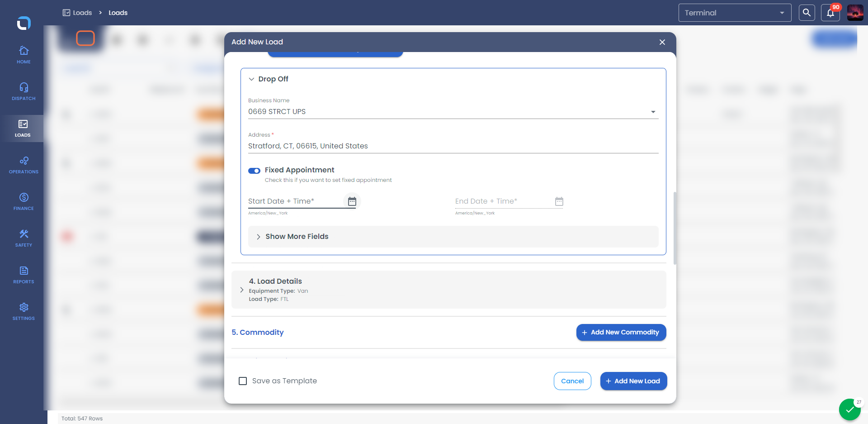Viewport: 868px width, 424px height.
Task: Disable the Fixed Appointment toggle
Action: click(254, 171)
